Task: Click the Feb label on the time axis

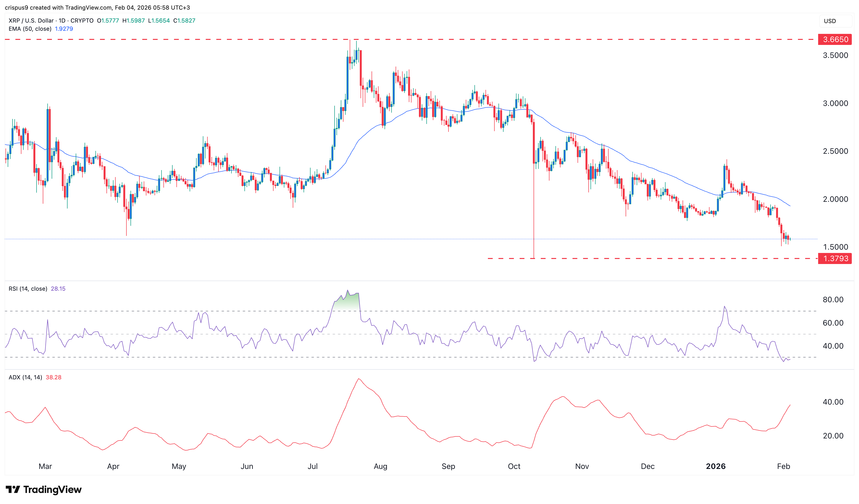Action: coord(784,467)
